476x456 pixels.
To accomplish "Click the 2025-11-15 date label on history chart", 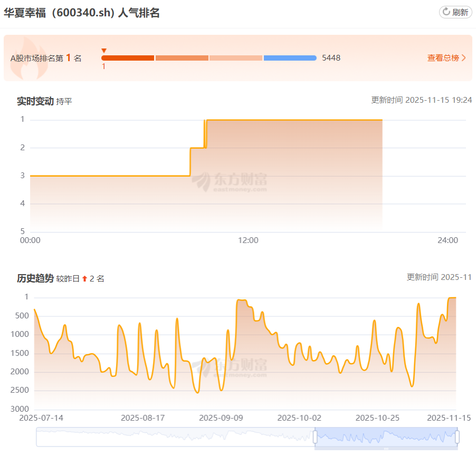I will (449, 418).
